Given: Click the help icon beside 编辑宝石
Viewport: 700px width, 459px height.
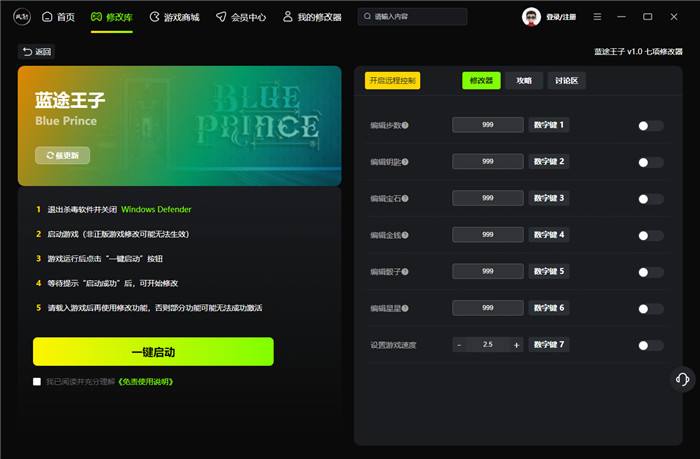Looking at the screenshot, I should click(405, 199).
